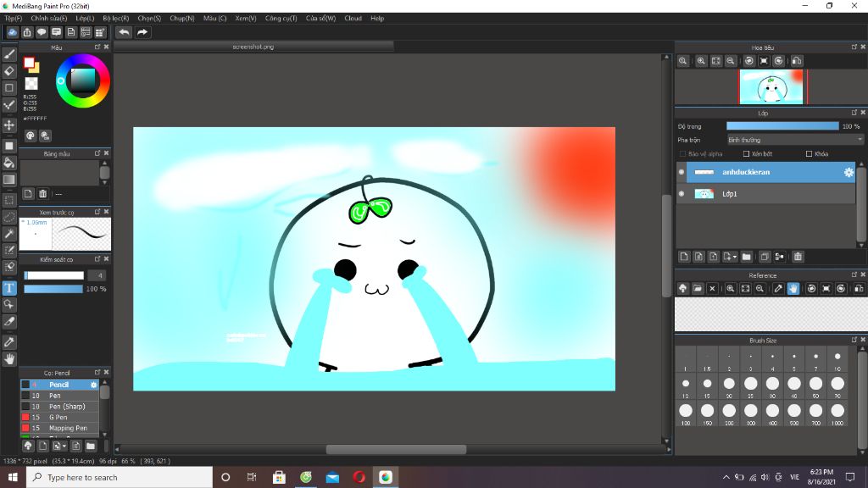Create new raster layer in Layer panel

[684, 257]
